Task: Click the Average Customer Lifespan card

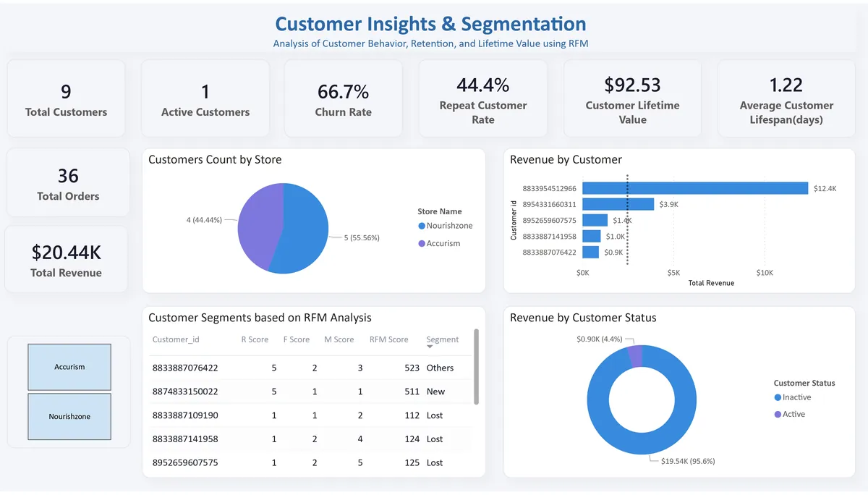Action: 786,98
